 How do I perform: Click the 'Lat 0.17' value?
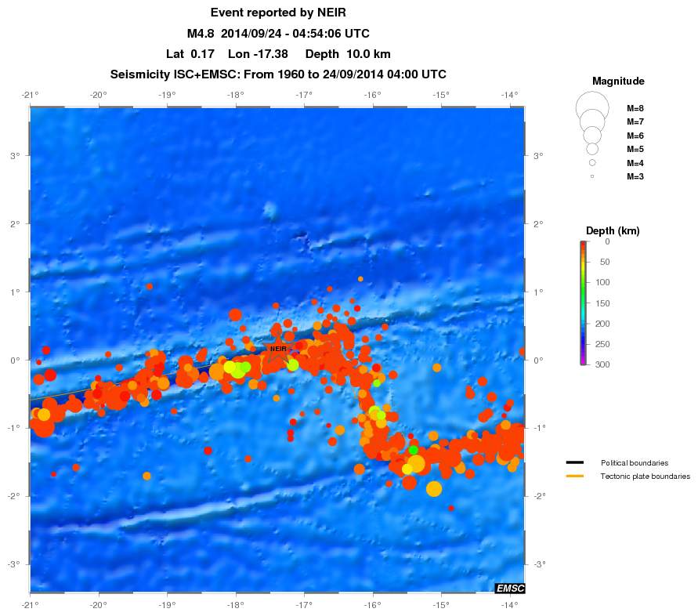(x=190, y=54)
